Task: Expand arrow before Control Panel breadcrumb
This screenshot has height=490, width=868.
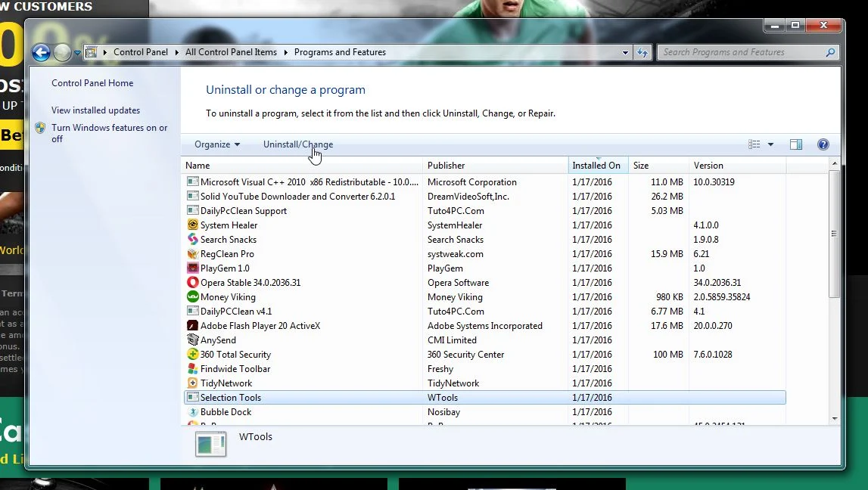Action: [x=104, y=52]
